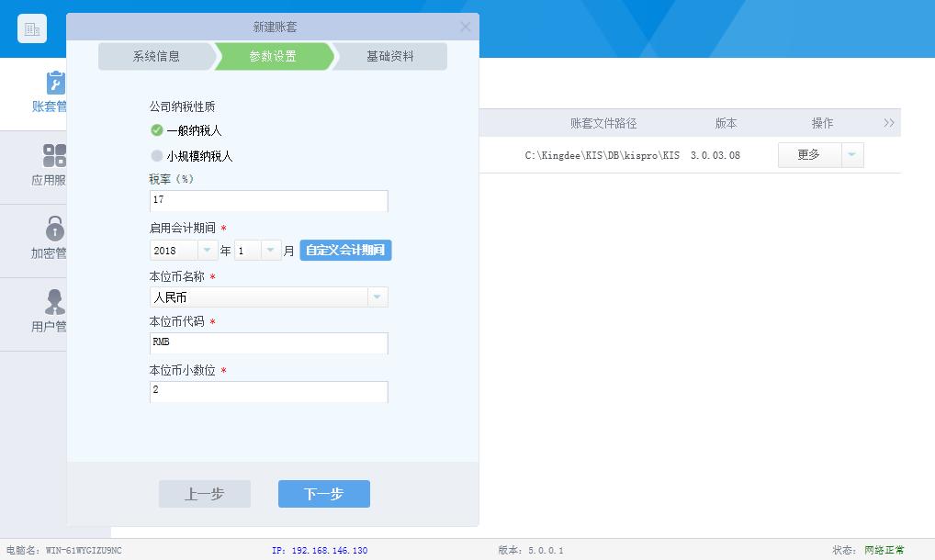Click the 更多 button in the operations column
Viewport: 935px width, 560px height.
click(x=806, y=154)
